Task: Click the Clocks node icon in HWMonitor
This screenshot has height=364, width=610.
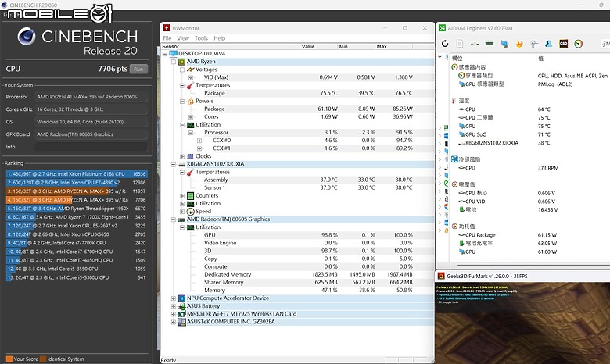Action: coord(190,156)
